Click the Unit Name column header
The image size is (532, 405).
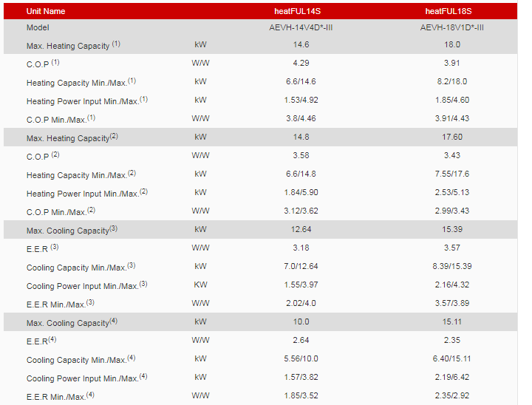(46, 12)
